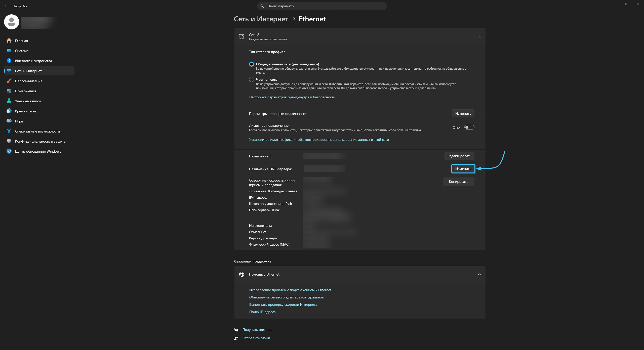This screenshot has width=644, height=350.
Task: Select the Private network radio button
Action: 251,79
